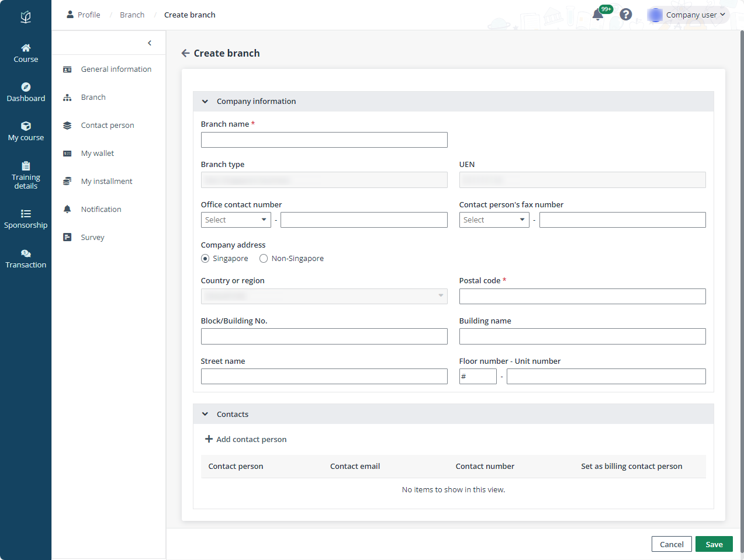Open My wallet in the profile menu
744x560 pixels.
pos(98,154)
